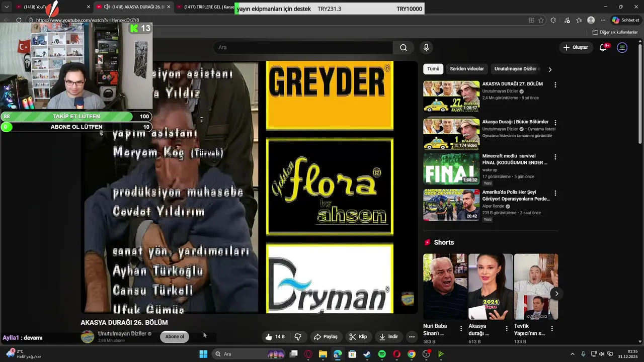Screen dimensions: 644x362
Task: Click the taskbar Ara search box
Action: [249, 354]
